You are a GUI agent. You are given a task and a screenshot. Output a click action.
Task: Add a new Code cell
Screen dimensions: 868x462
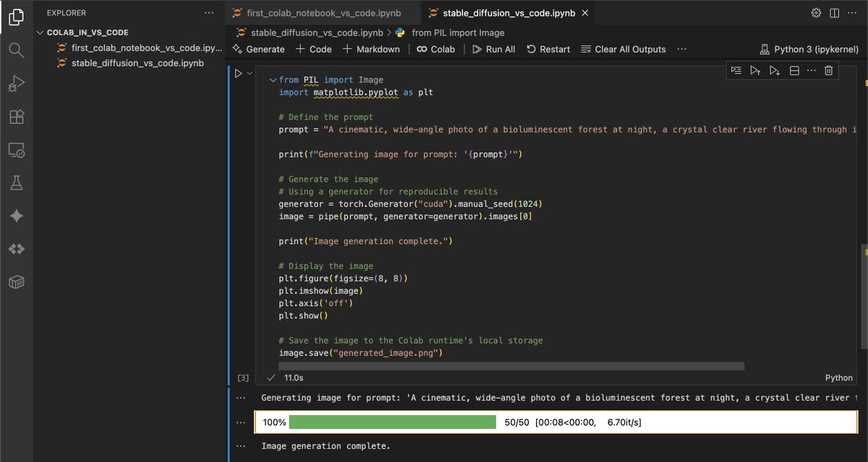click(314, 49)
